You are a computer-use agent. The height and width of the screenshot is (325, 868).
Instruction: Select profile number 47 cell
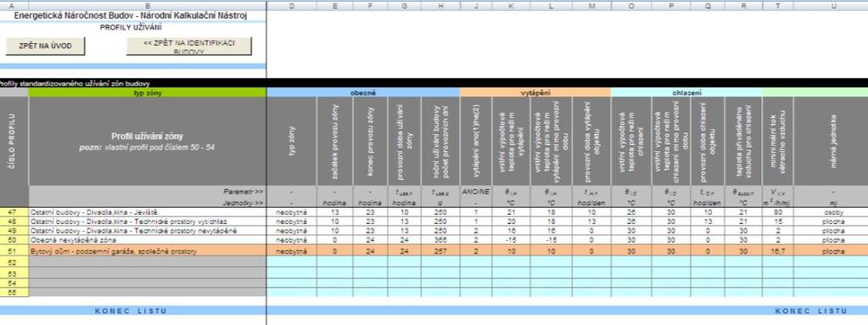14,212
